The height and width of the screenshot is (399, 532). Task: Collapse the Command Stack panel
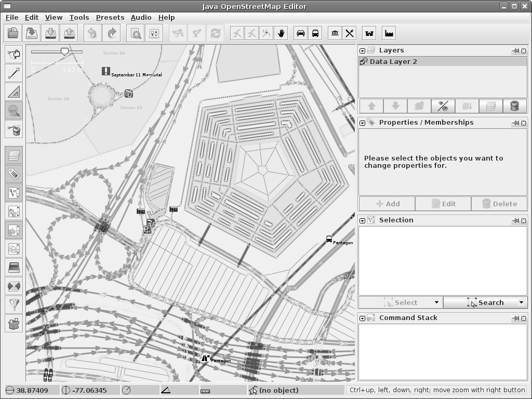pos(363,318)
